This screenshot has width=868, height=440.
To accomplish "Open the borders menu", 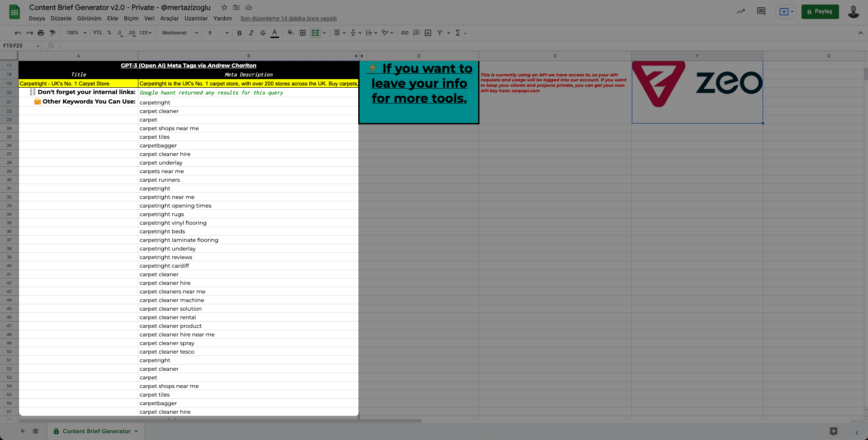I will (303, 33).
